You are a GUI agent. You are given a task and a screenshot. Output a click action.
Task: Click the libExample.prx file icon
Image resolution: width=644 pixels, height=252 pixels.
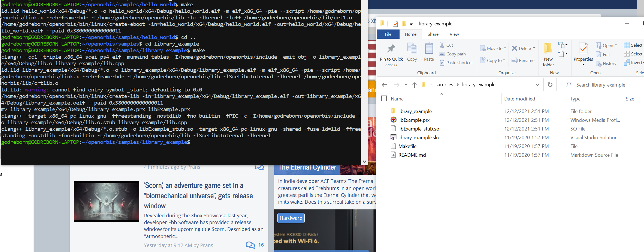click(393, 120)
